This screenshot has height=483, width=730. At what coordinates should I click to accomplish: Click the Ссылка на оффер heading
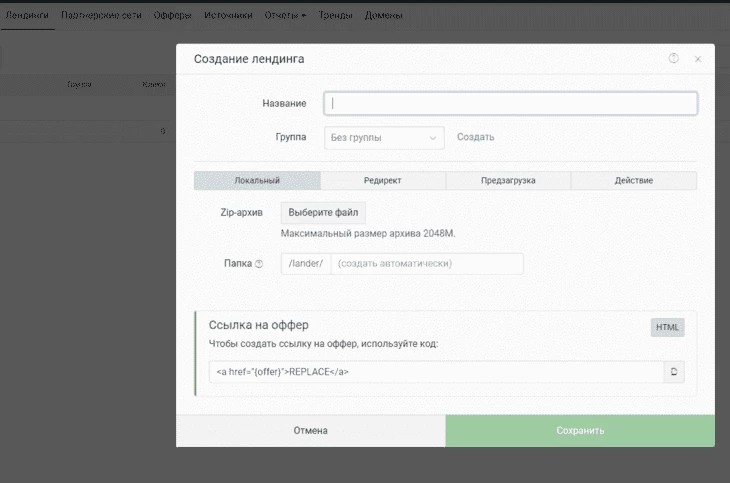[x=258, y=325]
